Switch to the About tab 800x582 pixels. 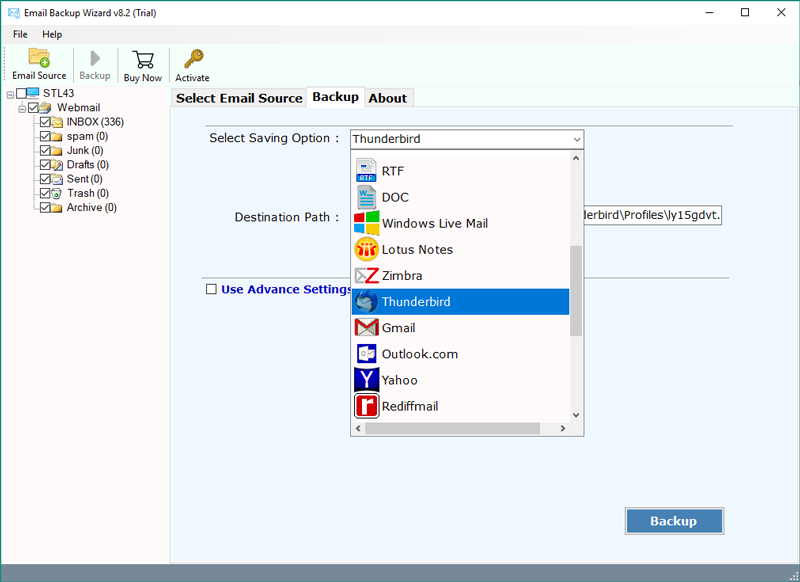(x=388, y=98)
